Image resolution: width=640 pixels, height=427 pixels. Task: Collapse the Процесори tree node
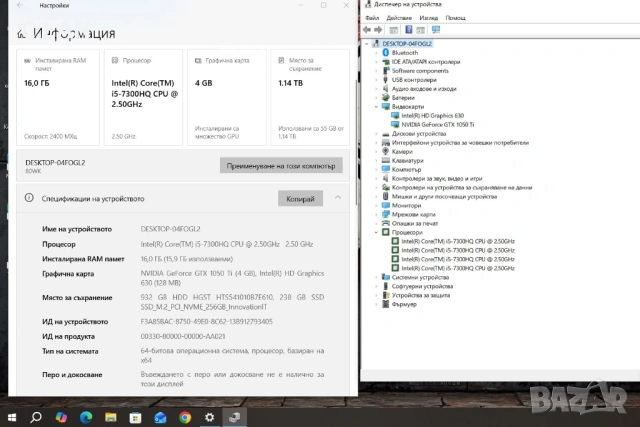pos(376,232)
